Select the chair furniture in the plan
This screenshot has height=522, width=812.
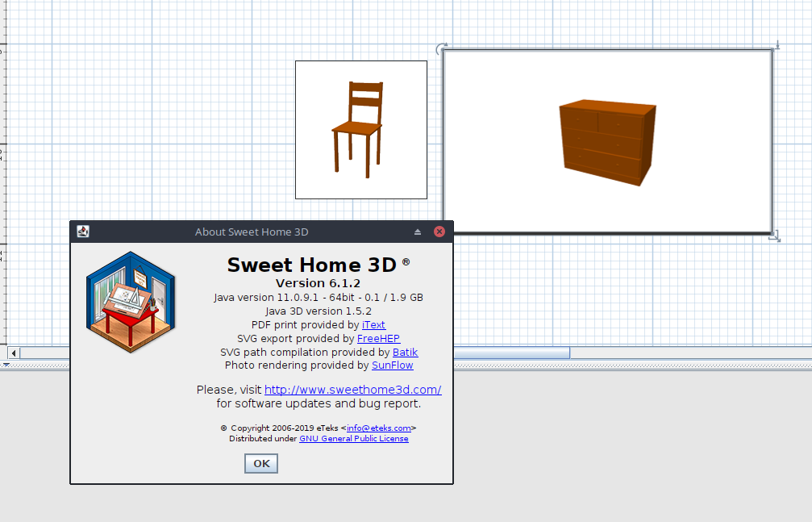[361, 130]
